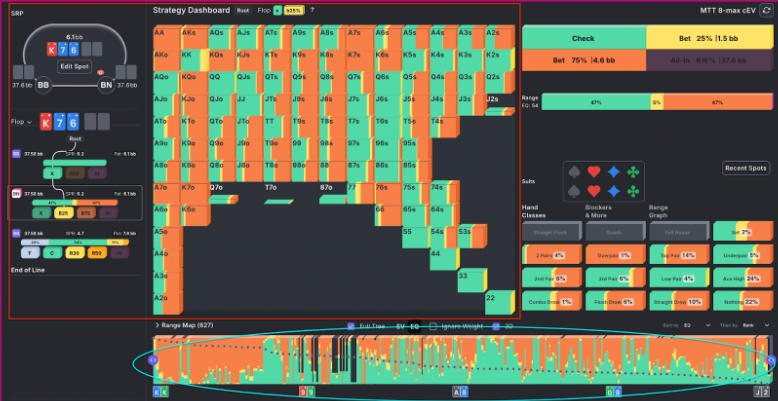Click the question mark help icon in the Strategy Dashboard header
Image resolution: width=778 pixels, height=401 pixels.
point(312,10)
